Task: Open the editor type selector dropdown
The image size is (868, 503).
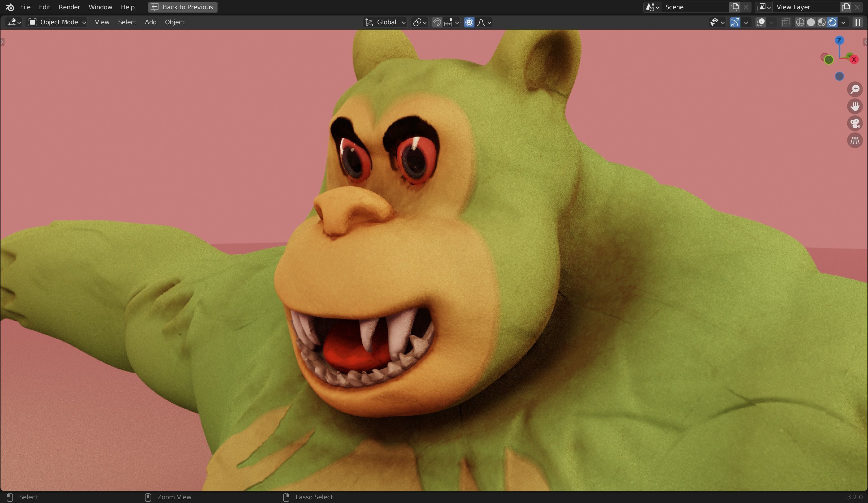Action: tap(14, 22)
